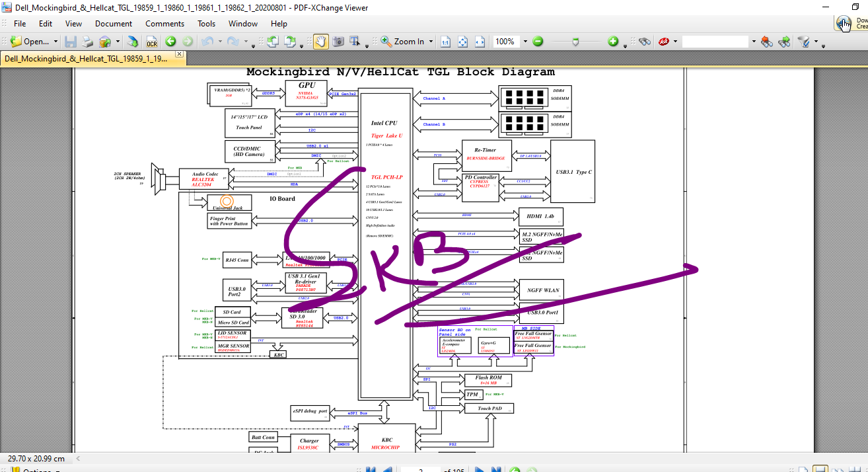Click the page number input field
This screenshot has height=472, width=868.
point(421,470)
